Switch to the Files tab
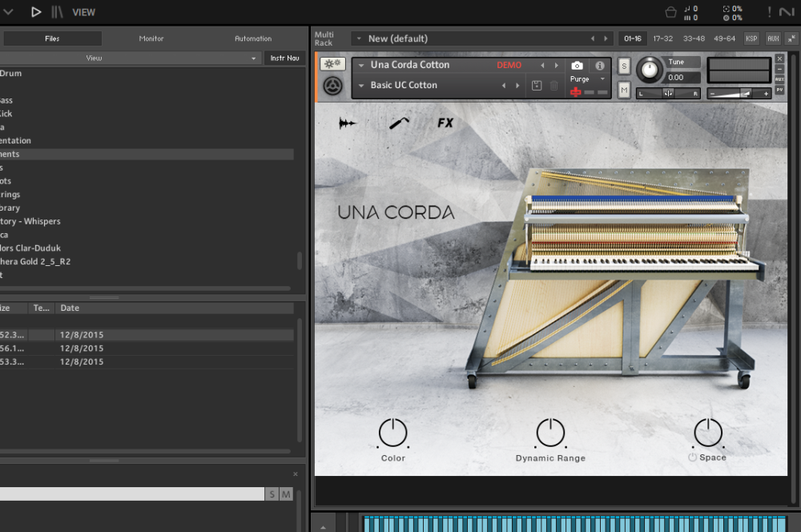 [x=52, y=38]
